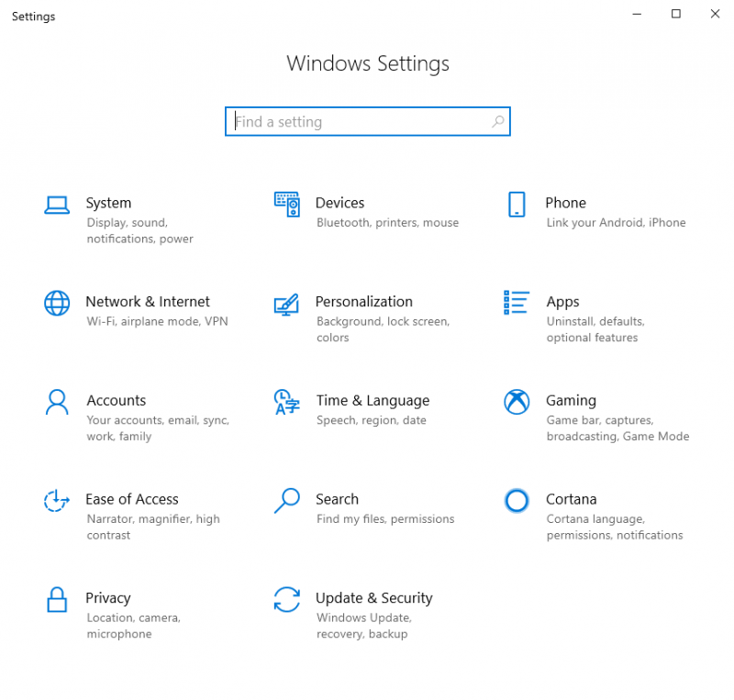734x700 pixels.
Task: Select the Network & Internet heading
Action: point(148,302)
